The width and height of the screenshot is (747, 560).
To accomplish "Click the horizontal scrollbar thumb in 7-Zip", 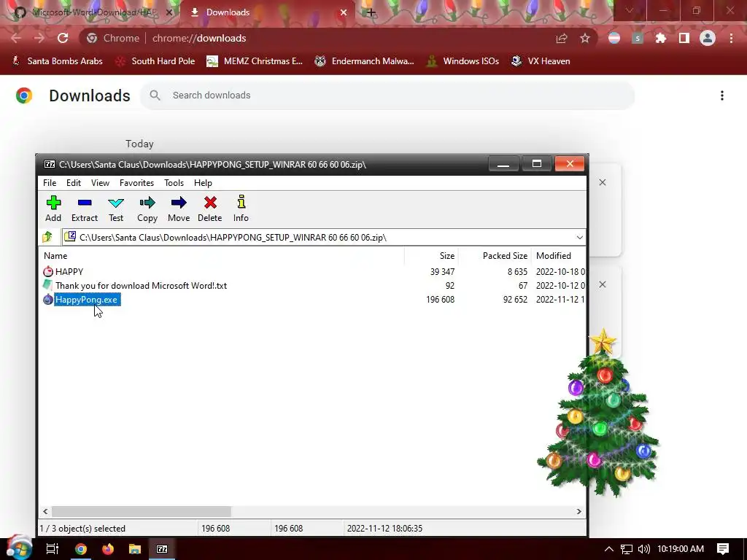I will 142,511.
